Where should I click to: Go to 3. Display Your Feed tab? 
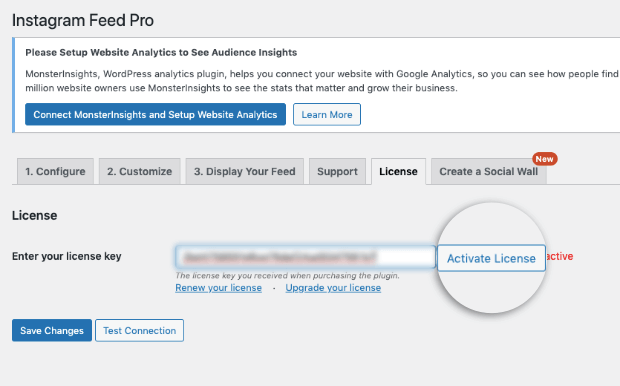(244, 171)
